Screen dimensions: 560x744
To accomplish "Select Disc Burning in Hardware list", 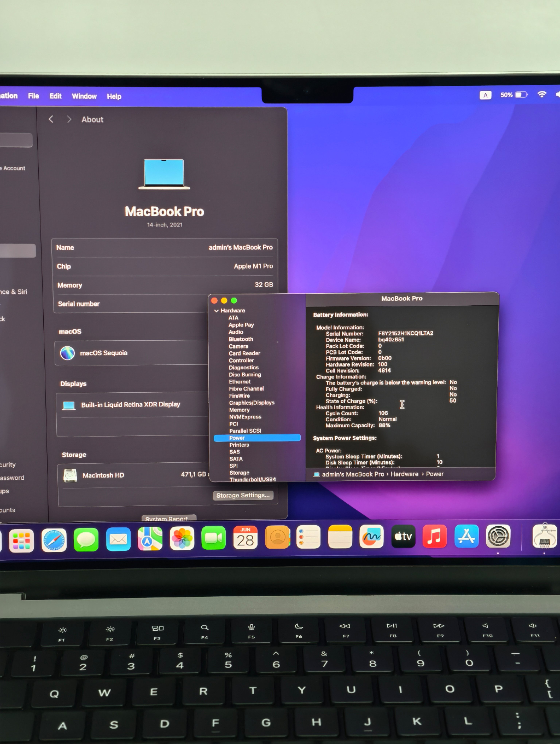I will coord(245,374).
